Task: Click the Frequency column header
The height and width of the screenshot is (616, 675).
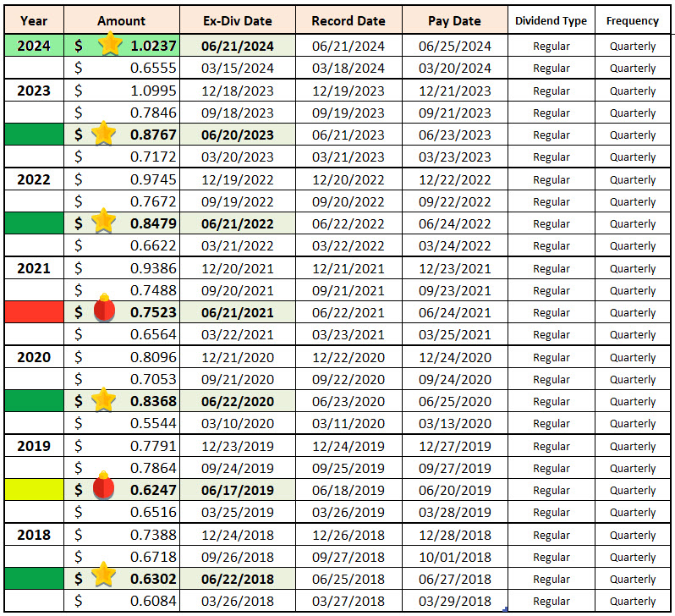Action: tap(632, 20)
